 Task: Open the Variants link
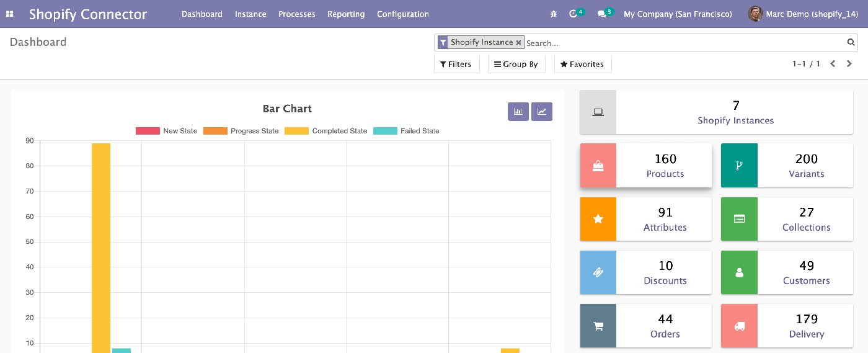[x=807, y=174]
